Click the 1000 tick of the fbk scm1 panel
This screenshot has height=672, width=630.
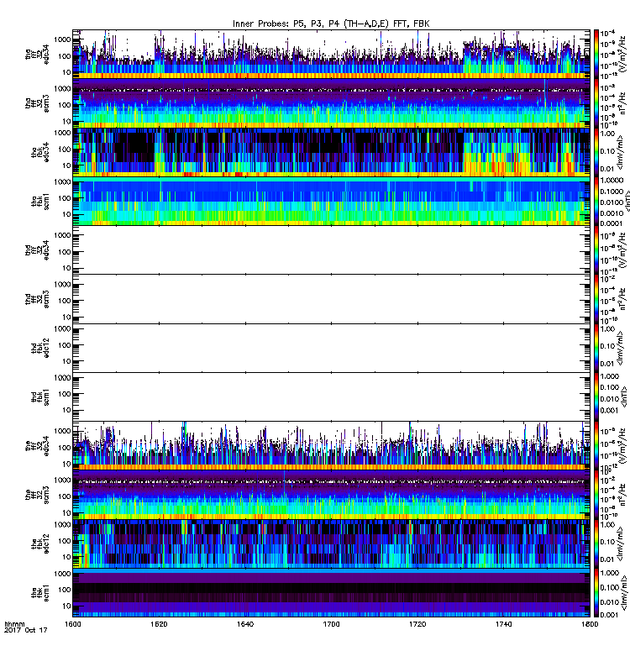click(x=62, y=574)
